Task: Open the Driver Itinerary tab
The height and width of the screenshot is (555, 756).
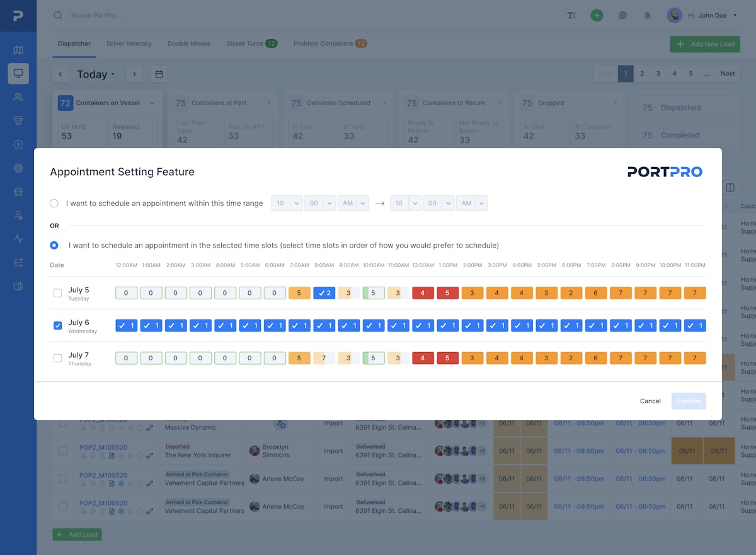Action: click(129, 43)
